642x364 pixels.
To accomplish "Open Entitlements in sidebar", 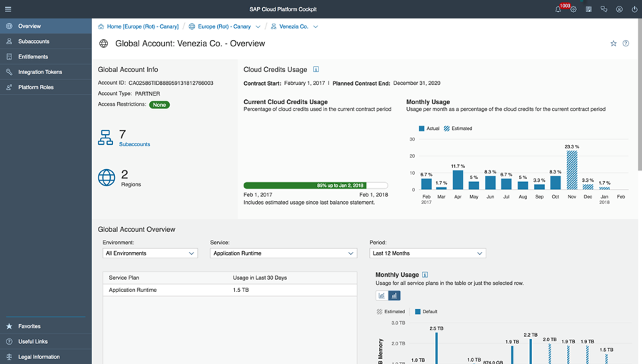I will pyautogui.click(x=46, y=56).
